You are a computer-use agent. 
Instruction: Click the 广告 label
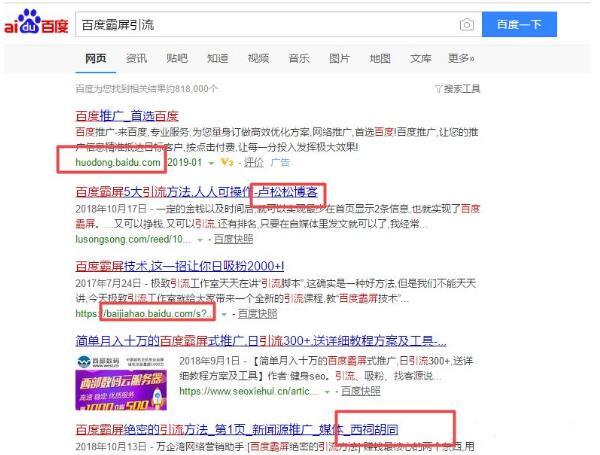[280, 162]
